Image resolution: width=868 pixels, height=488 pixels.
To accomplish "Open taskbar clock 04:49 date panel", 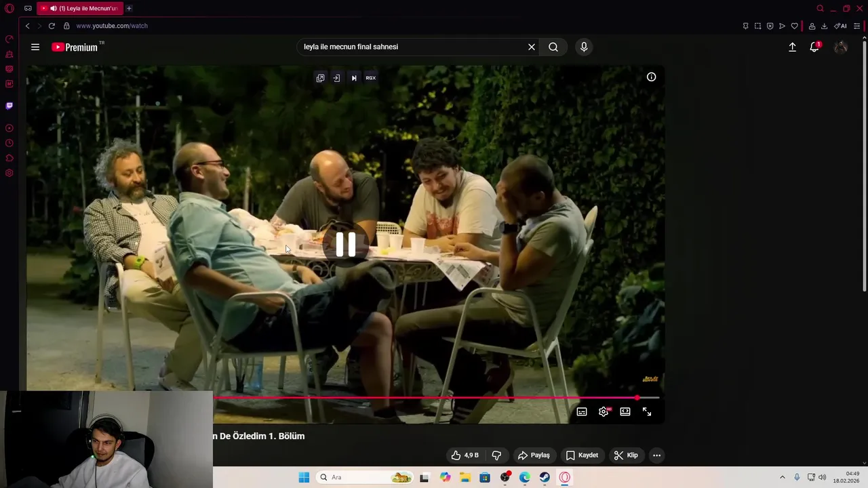I will (x=848, y=477).
